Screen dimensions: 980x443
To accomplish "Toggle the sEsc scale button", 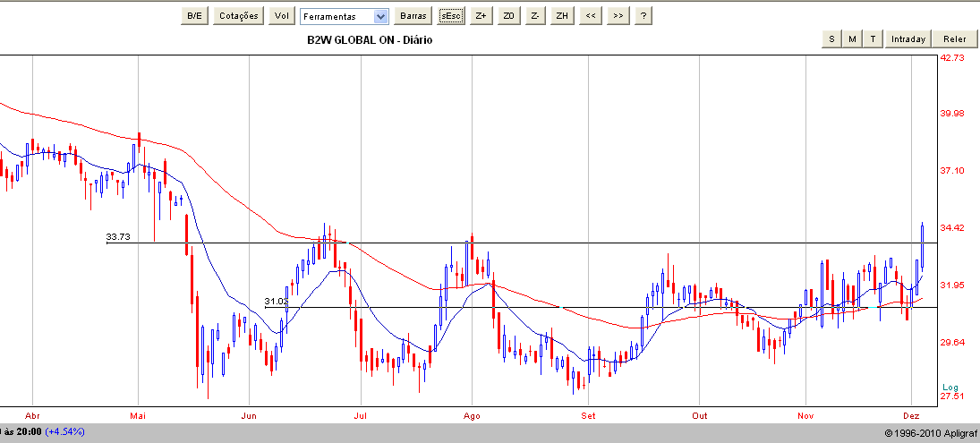I will pyautogui.click(x=451, y=16).
